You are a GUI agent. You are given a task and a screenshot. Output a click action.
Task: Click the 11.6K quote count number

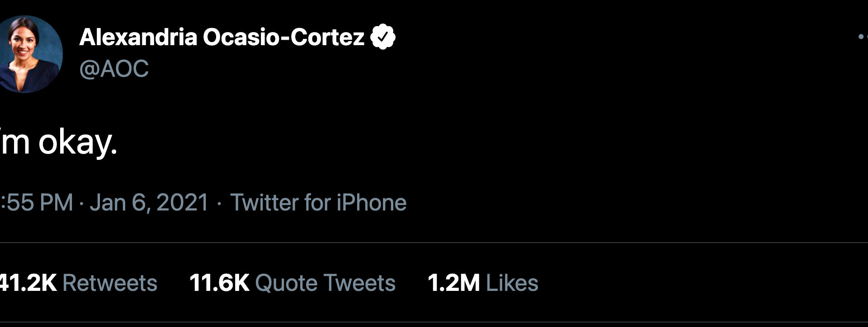click(x=219, y=283)
